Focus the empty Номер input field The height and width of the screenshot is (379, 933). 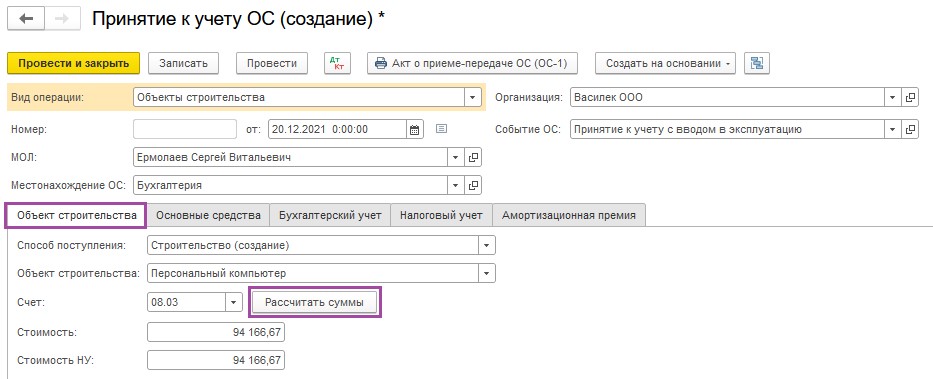185,129
